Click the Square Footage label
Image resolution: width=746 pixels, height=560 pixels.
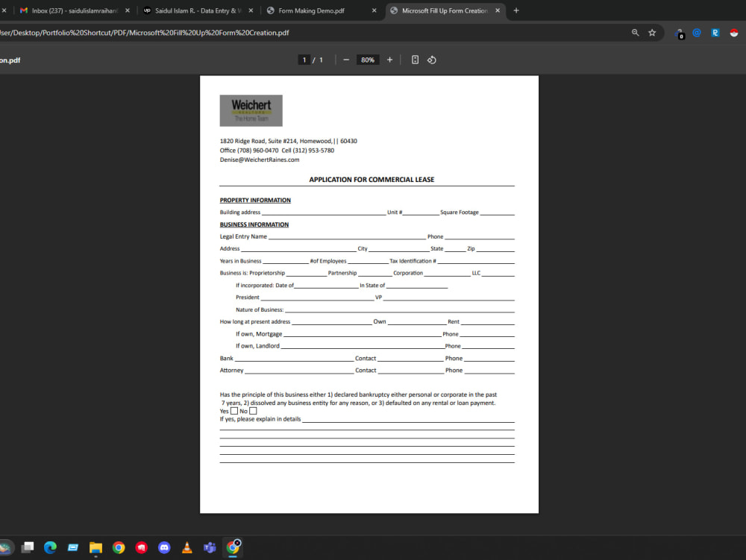pyautogui.click(x=459, y=213)
